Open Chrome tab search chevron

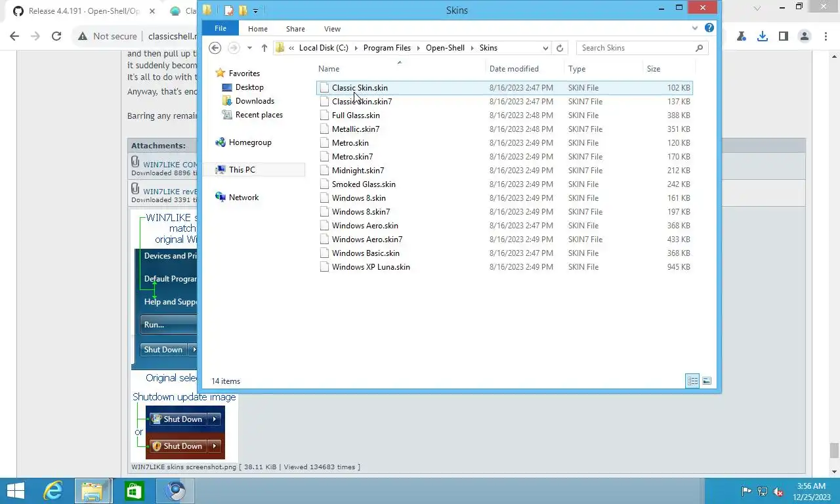click(757, 9)
